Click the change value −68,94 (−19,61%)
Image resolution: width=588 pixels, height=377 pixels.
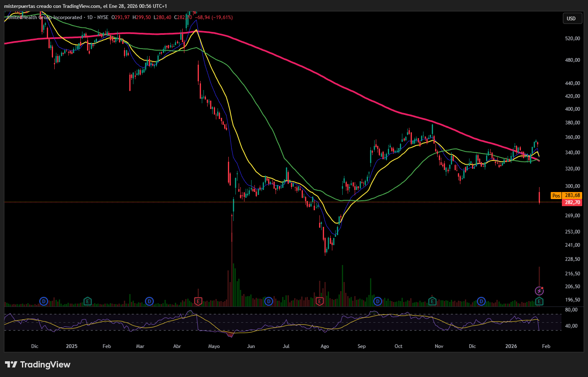point(215,17)
